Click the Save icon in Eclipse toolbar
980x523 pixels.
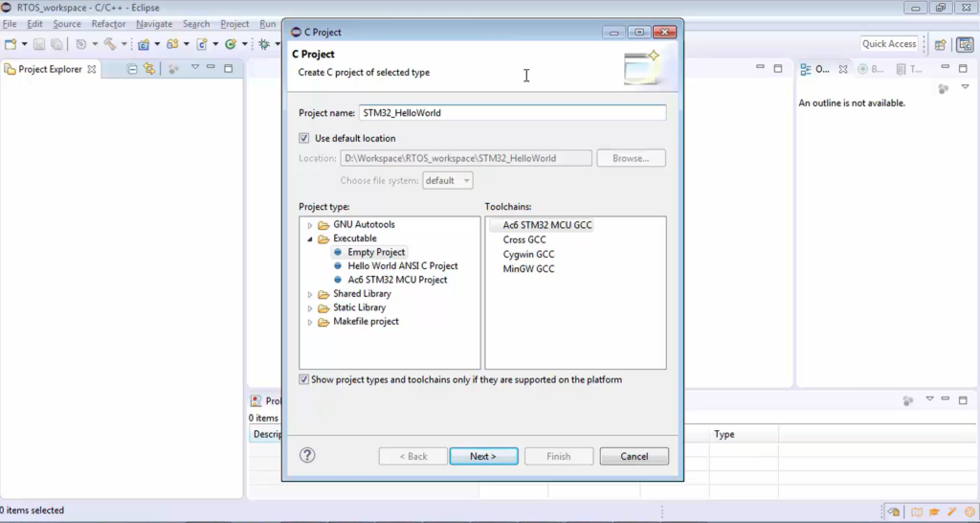click(x=38, y=44)
